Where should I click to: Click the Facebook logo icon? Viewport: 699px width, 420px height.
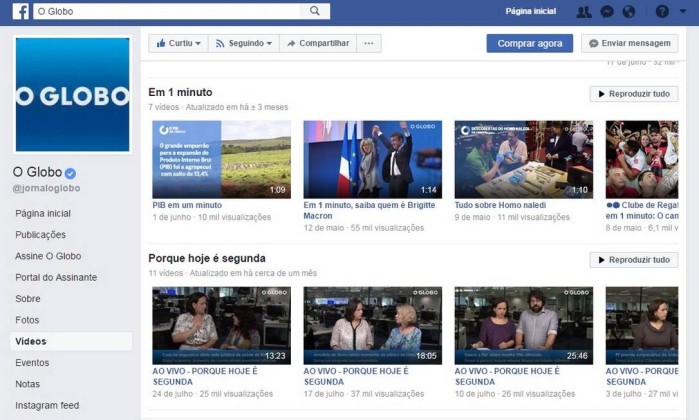coord(20,12)
